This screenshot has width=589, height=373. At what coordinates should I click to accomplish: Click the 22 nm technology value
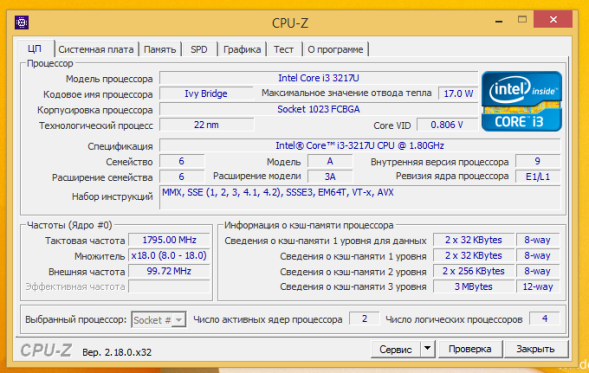point(206,125)
